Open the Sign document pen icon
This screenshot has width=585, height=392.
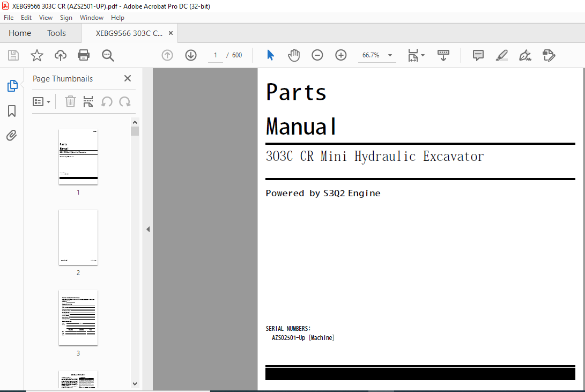[525, 55]
